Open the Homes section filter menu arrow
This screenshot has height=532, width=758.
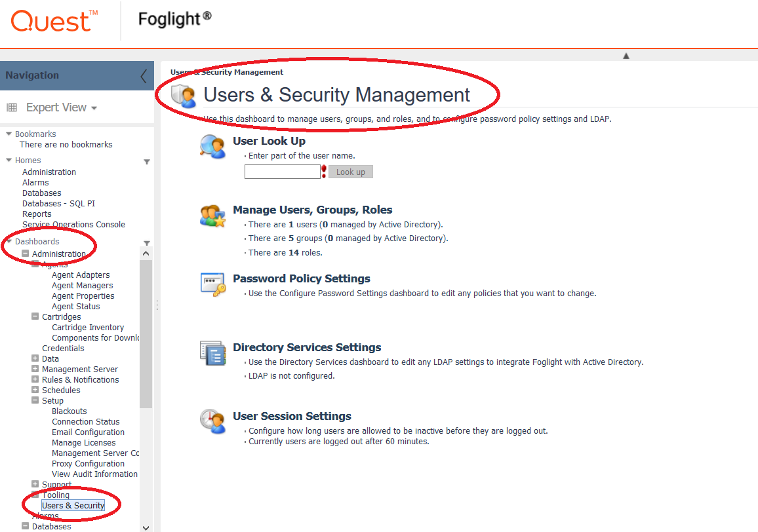tap(147, 162)
